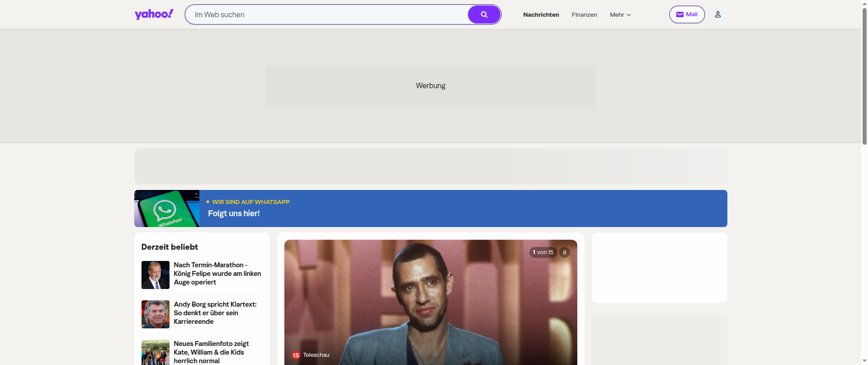Go to the Finanzen section
Viewport: 868px width, 365px height.
click(x=584, y=15)
